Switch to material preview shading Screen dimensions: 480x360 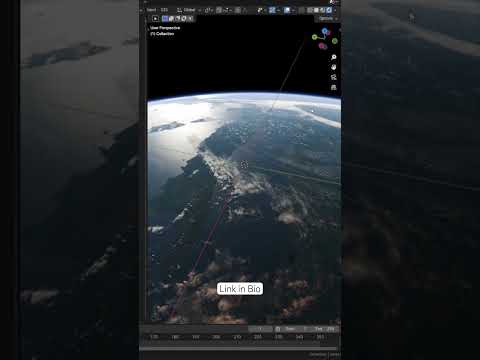(x=322, y=10)
